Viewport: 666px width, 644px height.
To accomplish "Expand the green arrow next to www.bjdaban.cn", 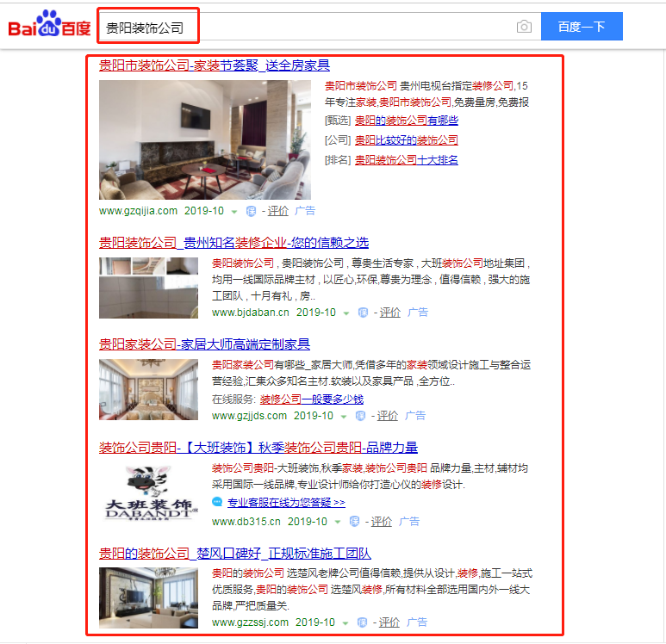I will (x=346, y=313).
